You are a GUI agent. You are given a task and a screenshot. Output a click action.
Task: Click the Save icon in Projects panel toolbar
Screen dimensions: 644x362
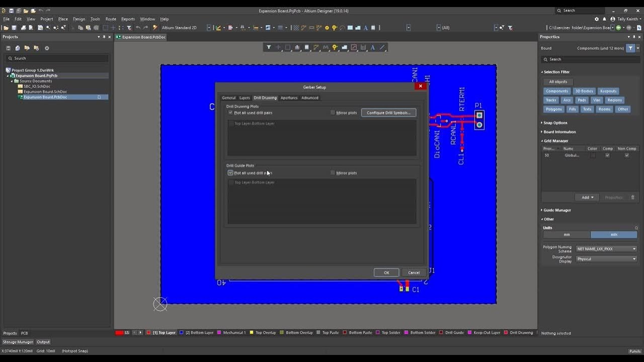pos(8,48)
